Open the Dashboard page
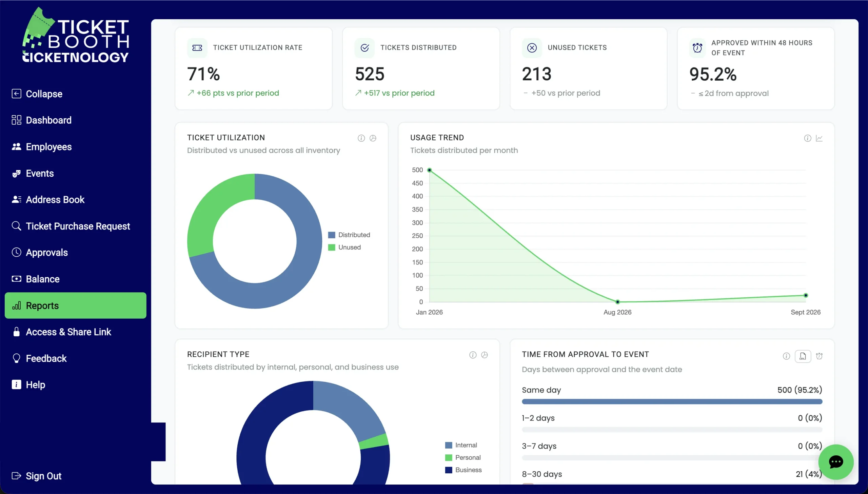The height and width of the screenshot is (494, 868). tap(41, 120)
